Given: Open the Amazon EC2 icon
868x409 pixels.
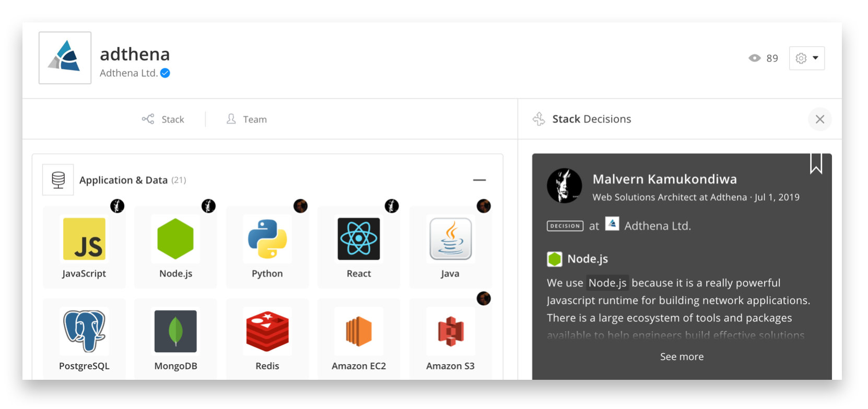Looking at the screenshot, I should (x=359, y=331).
